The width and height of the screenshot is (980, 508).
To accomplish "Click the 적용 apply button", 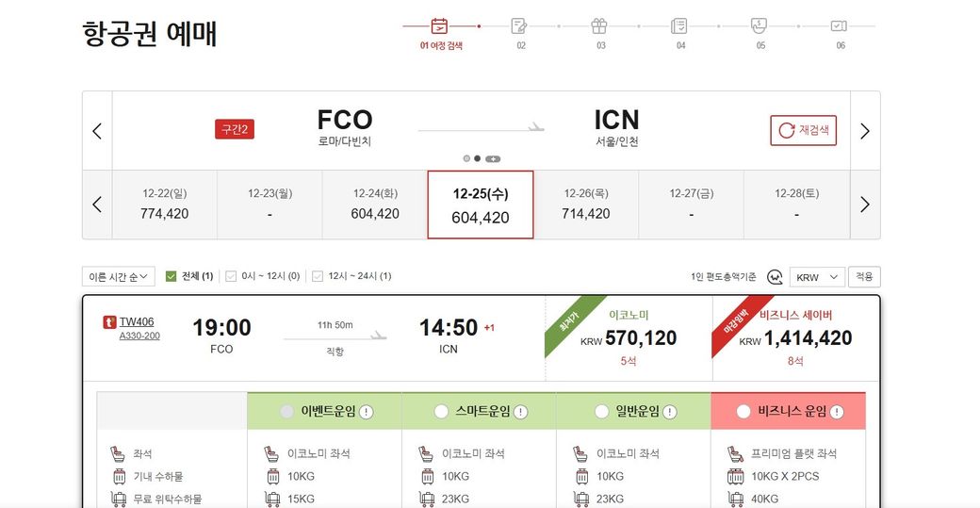I will [x=864, y=277].
